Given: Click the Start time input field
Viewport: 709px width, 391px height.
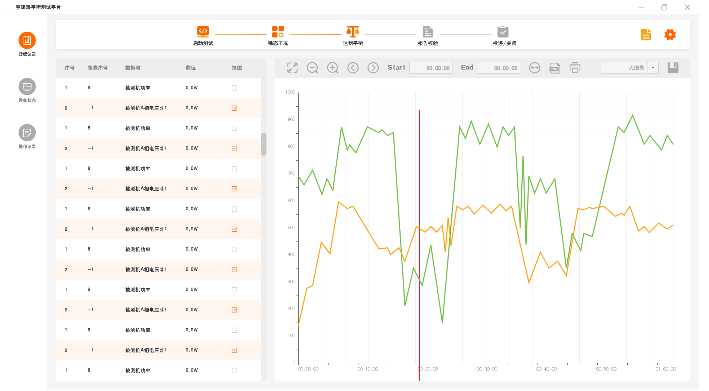Looking at the screenshot, I should 431,68.
